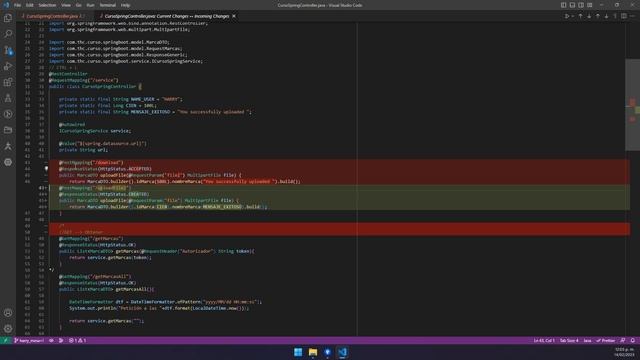Click the split editor icon
The image size is (640, 360).
(x=624, y=16)
